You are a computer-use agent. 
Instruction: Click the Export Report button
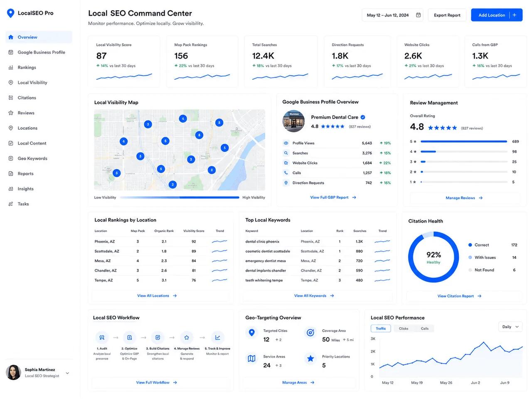click(447, 15)
